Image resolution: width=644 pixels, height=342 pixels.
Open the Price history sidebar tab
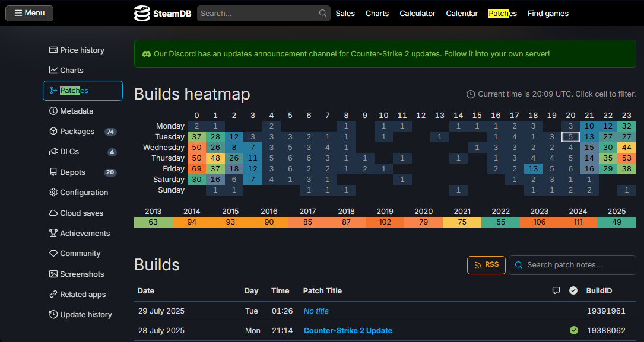click(83, 50)
